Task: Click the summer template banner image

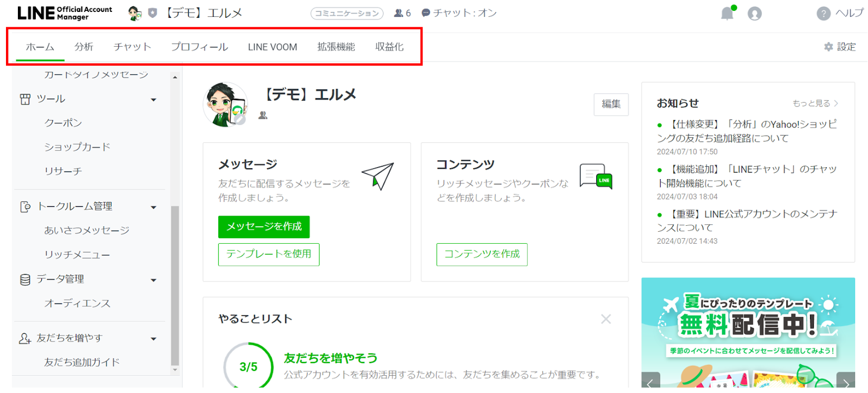Action: (748, 333)
